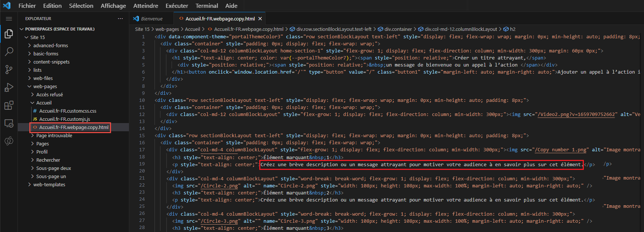Screen dimensions: 644x232
Task: Open the Power Pages extension icon
Action: click(9, 141)
